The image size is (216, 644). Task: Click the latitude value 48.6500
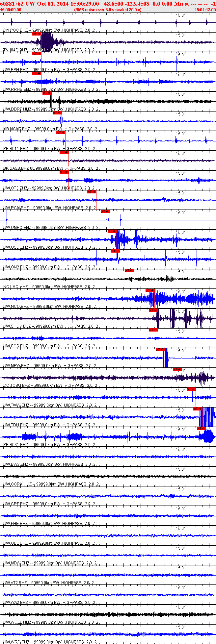click(113, 4)
